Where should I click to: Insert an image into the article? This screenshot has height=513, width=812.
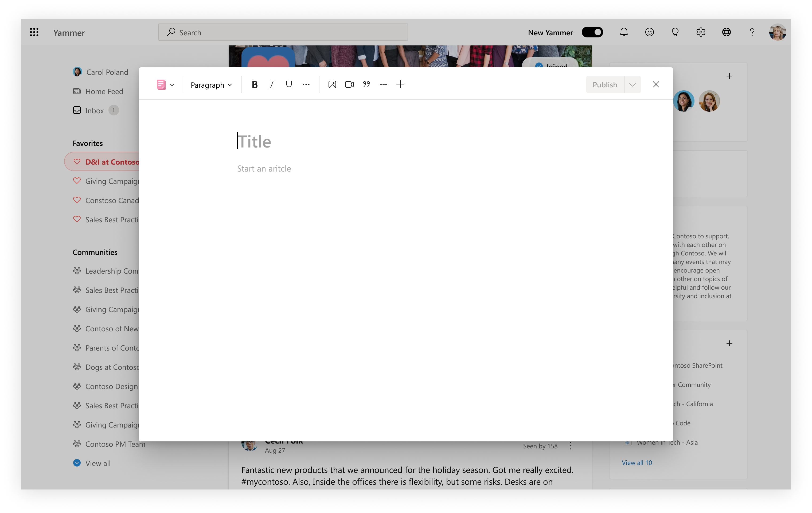click(332, 85)
